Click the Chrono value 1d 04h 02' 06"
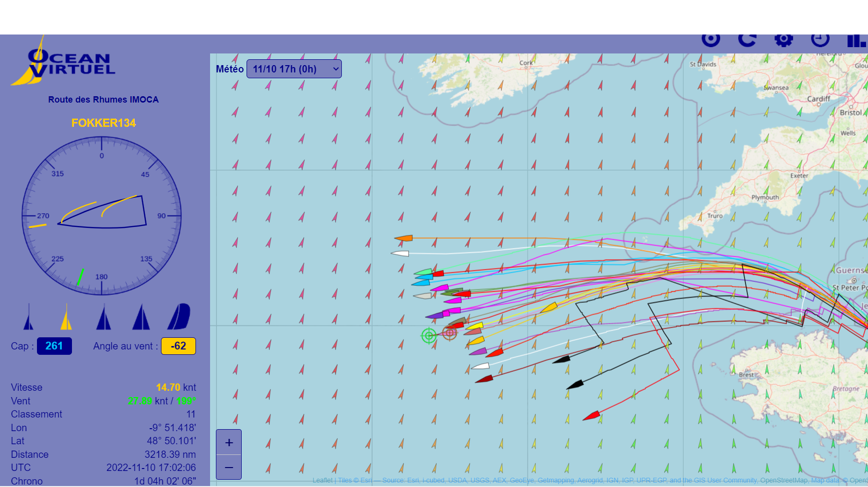Screen dimensions: 868x487 [165, 481]
